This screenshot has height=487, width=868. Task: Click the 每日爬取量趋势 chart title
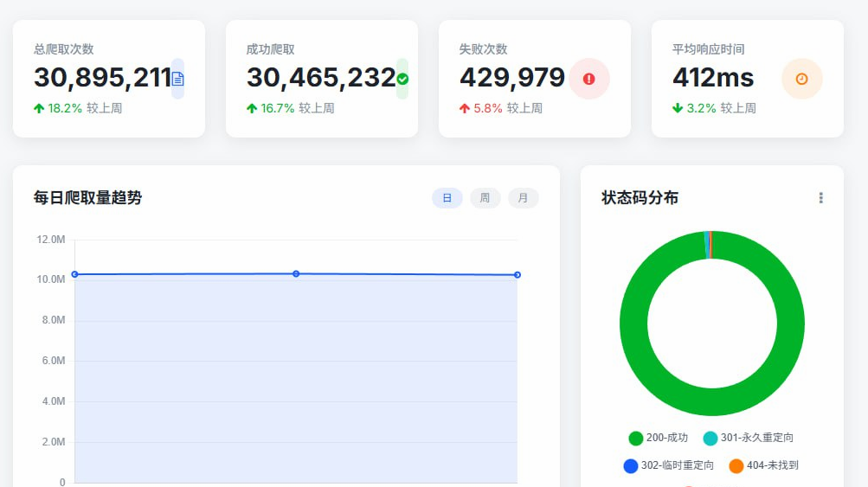pos(87,198)
